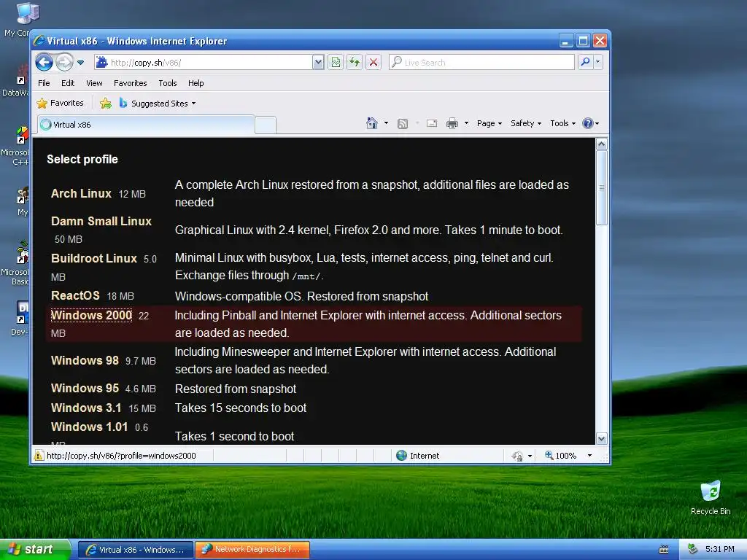Expand the zoom level dropdown arrow
Viewport: 747px width, 560px height.
[589, 456]
